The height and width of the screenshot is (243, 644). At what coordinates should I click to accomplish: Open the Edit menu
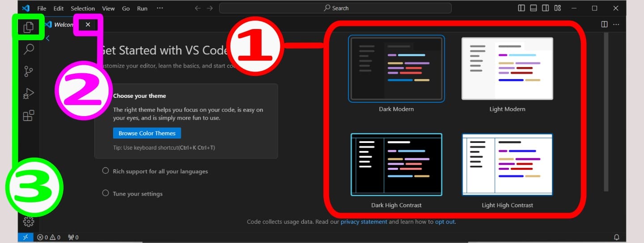59,8
